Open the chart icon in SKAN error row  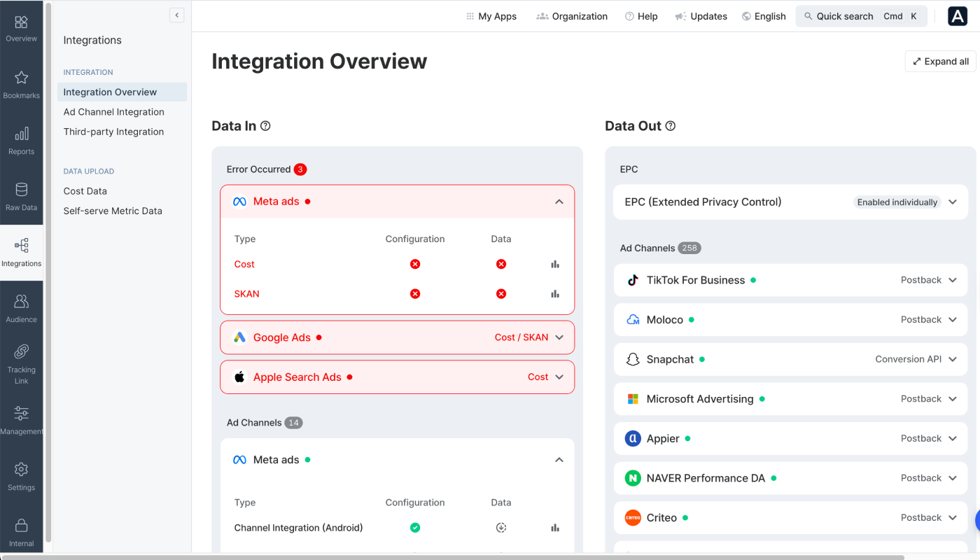click(555, 294)
